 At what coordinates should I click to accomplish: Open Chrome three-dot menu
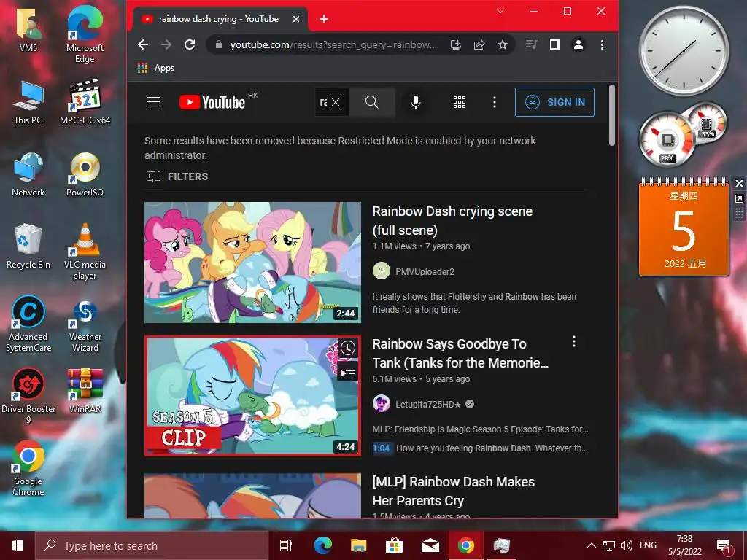point(602,44)
